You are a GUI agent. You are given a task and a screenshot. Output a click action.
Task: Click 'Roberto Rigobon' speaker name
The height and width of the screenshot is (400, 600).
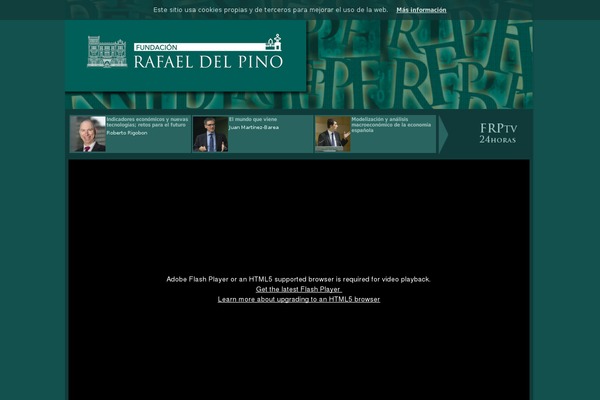127,133
